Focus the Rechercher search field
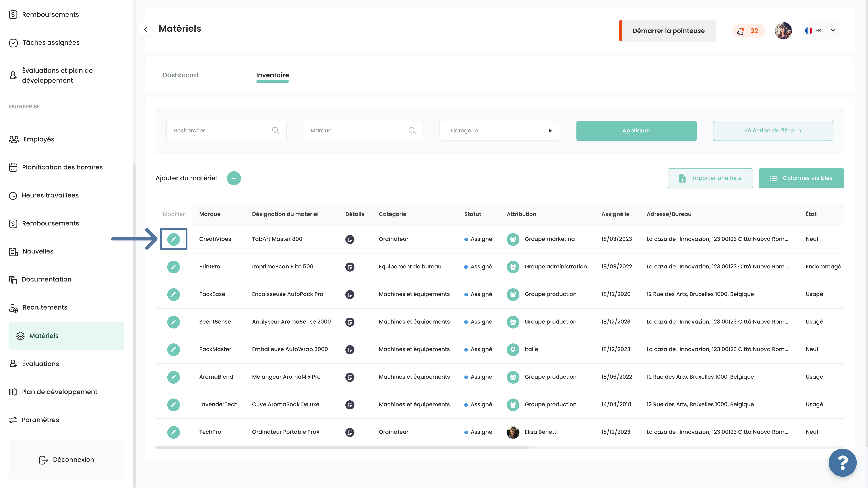The width and height of the screenshot is (868, 488). pyautogui.click(x=226, y=131)
